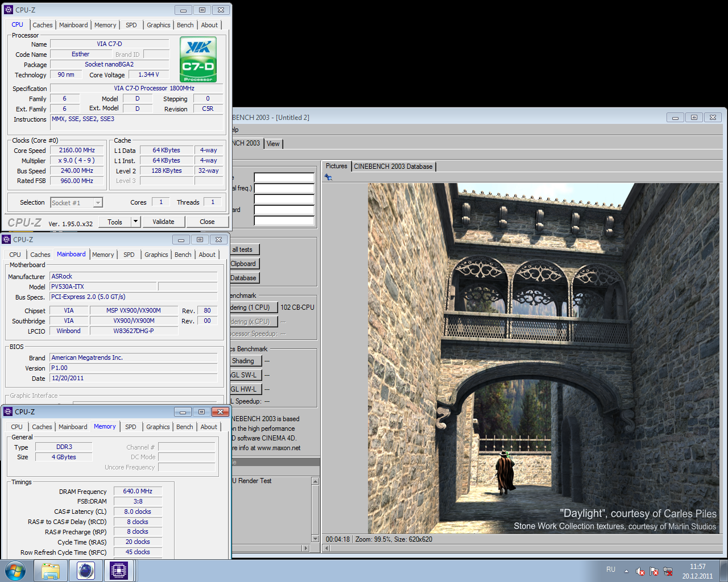
Task: Click the network tray icon
Action: (668, 571)
